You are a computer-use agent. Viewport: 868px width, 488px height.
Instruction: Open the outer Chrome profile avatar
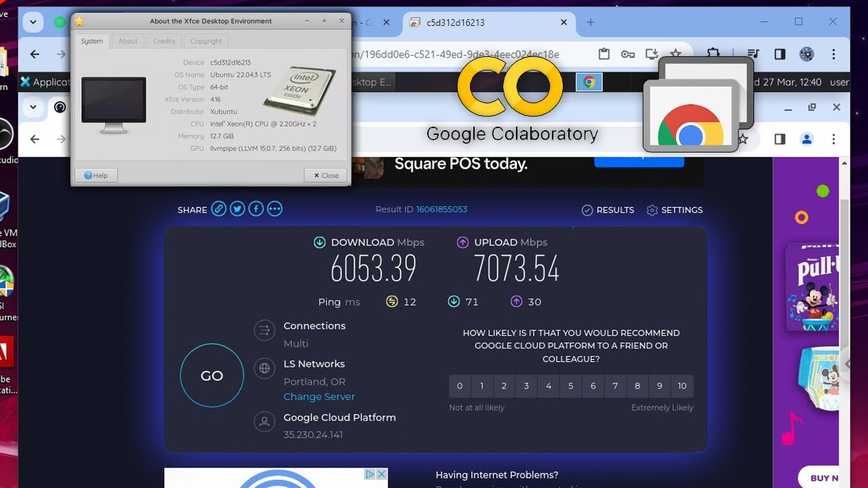click(x=806, y=54)
